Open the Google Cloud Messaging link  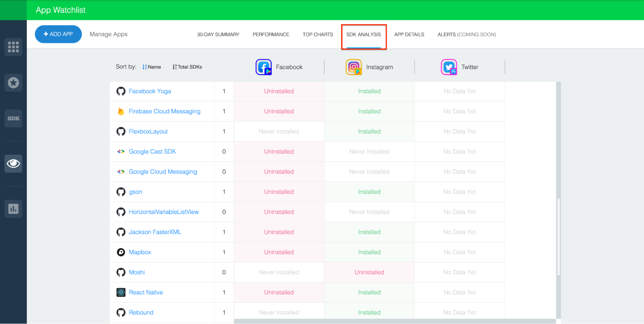(x=163, y=172)
